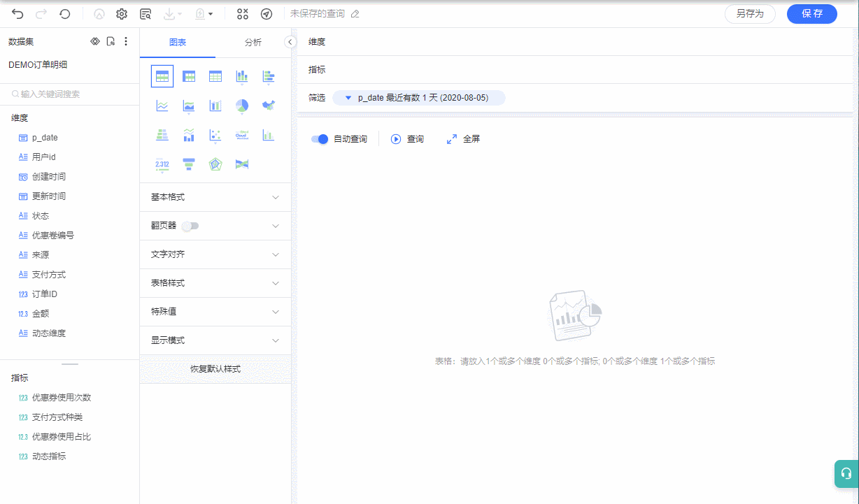Expand the 表格样式 section
This screenshot has width=859, height=504.
click(215, 283)
